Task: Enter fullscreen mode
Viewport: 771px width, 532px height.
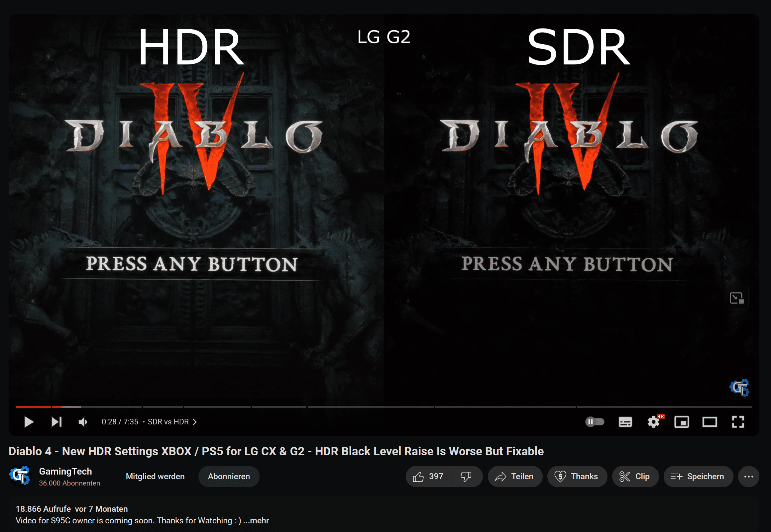Action: pyautogui.click(x=738, y=422)
